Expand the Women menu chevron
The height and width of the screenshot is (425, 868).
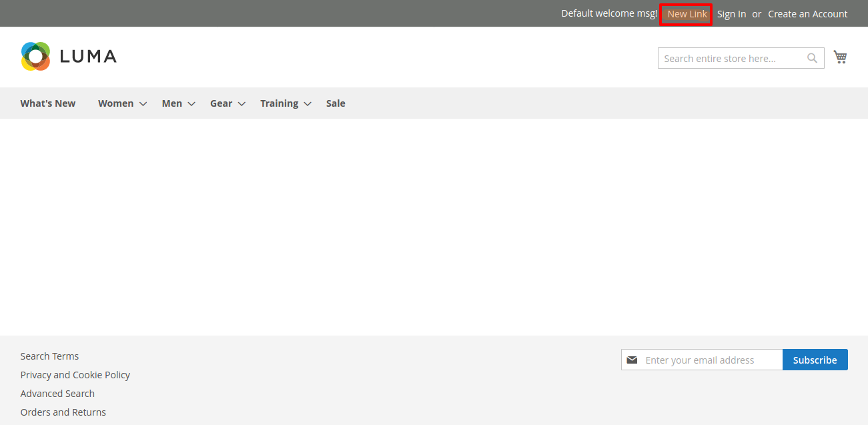(x=143, y=103)
